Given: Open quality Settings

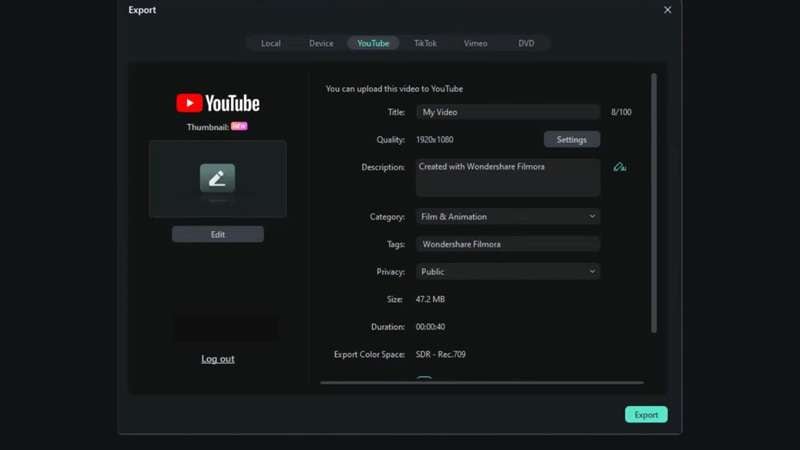Looking at the screenshot, I should tap(571, 139).
